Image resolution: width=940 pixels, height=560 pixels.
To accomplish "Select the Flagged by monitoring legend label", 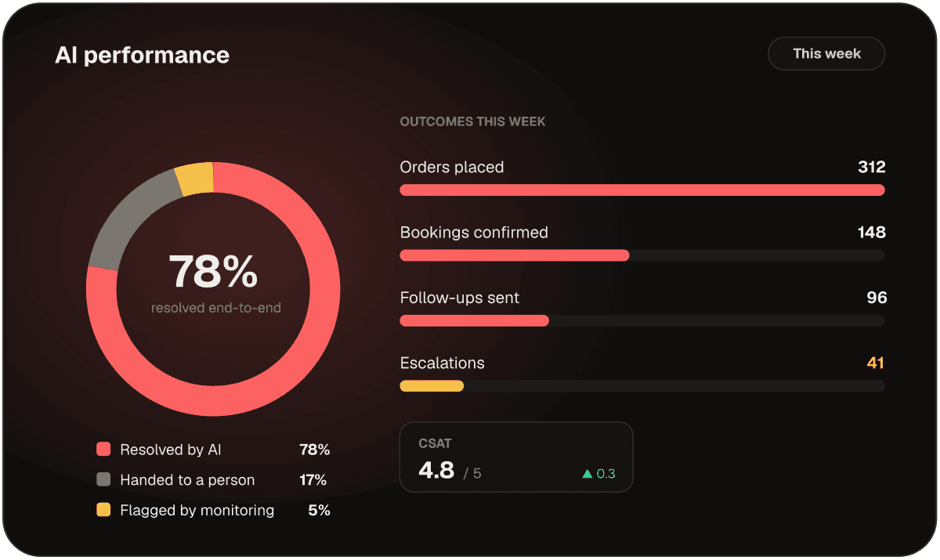I will (x=197, y=511).
